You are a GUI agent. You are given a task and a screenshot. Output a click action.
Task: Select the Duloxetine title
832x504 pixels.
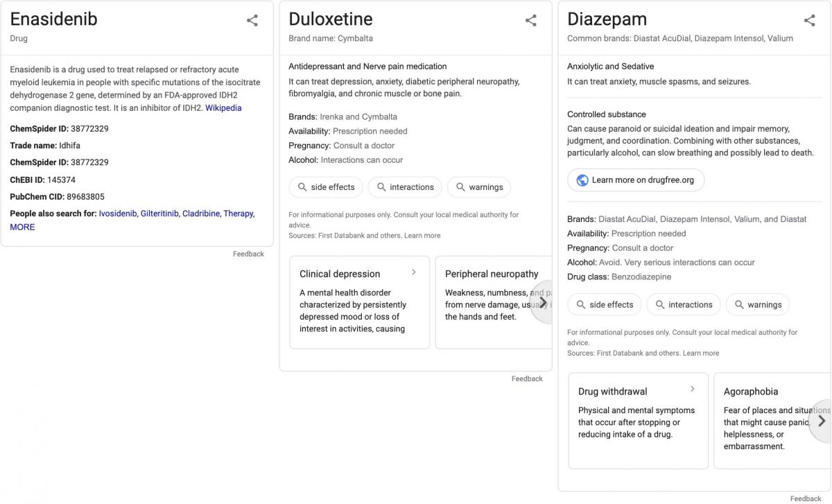pyautogui.click(x=331, y=19)
